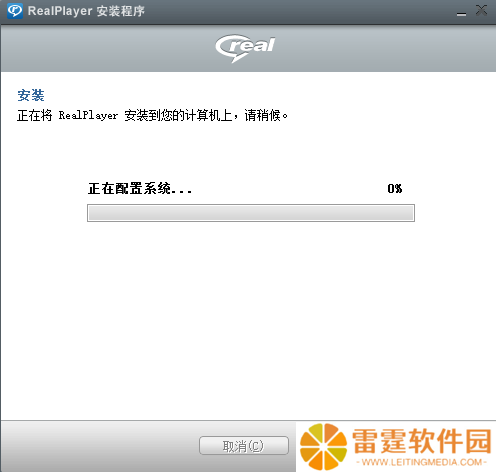The width and height of the screenshot is (496, 472).
Task: Click the 0% progress percentage label
Action: coord(395,189)
